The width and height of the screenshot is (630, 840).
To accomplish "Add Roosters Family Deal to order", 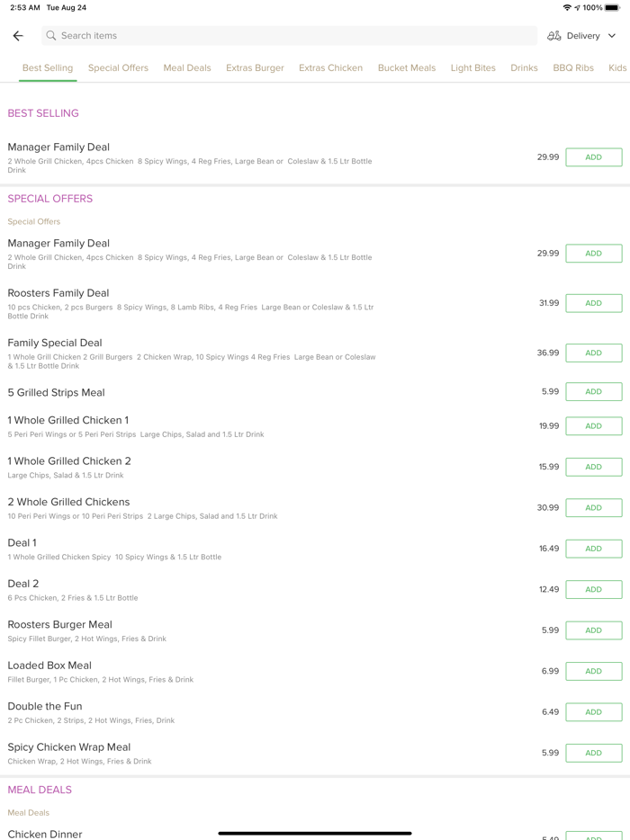I will point(593,303).
